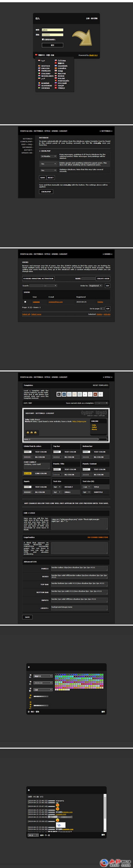133x868 pixels.
Task: Click the CREATE USER button
Action: (x=103, y=279)
